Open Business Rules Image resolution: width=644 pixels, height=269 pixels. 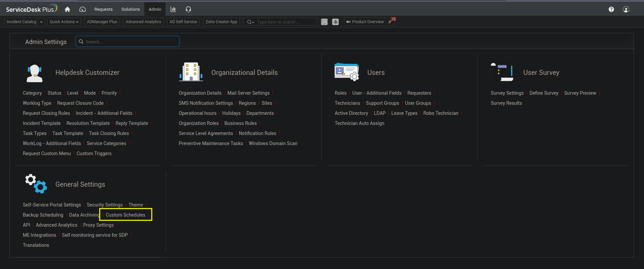click(x=240, y=123)
